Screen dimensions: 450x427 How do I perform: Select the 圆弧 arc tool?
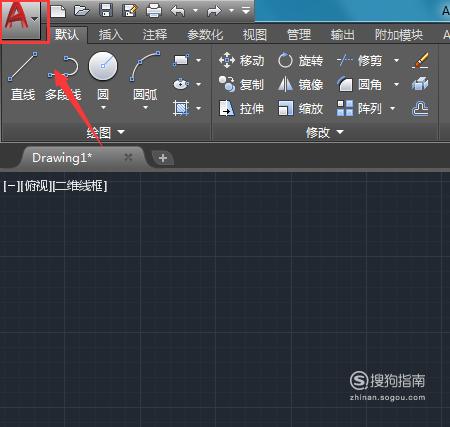tap(145, 75)
